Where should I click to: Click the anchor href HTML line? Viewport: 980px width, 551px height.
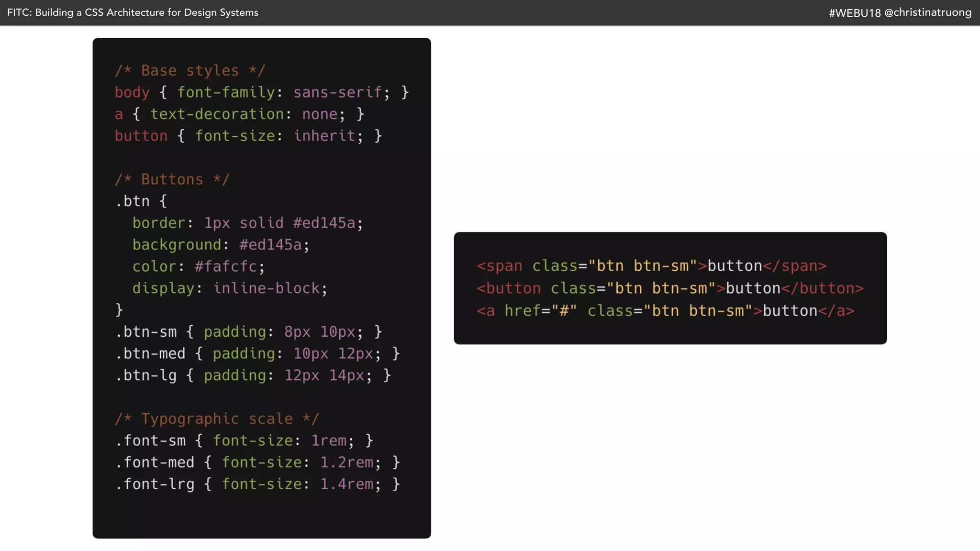point(665,311)
